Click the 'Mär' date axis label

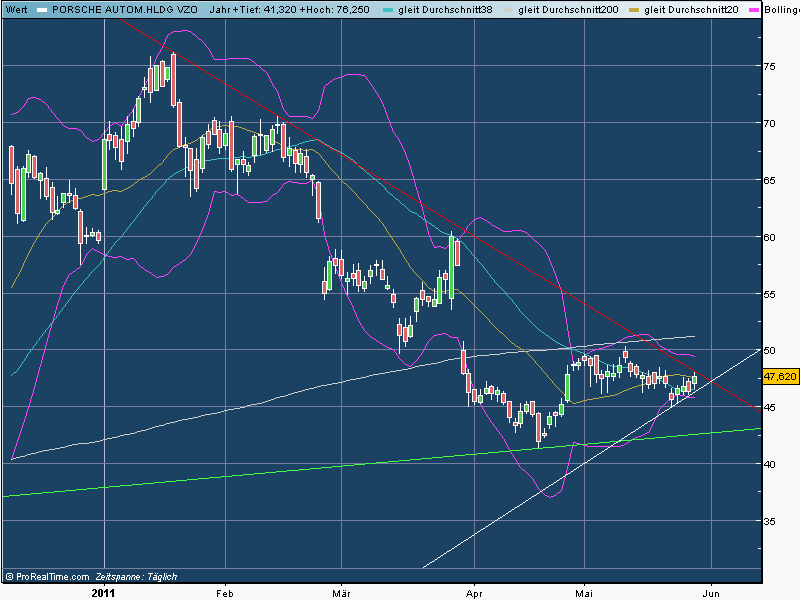click(x=341, y=593)
